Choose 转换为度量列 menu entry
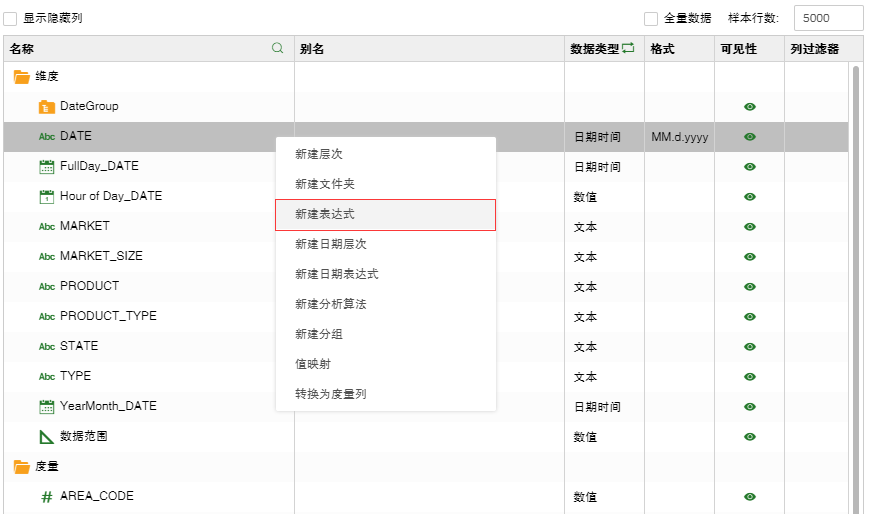 385,394
